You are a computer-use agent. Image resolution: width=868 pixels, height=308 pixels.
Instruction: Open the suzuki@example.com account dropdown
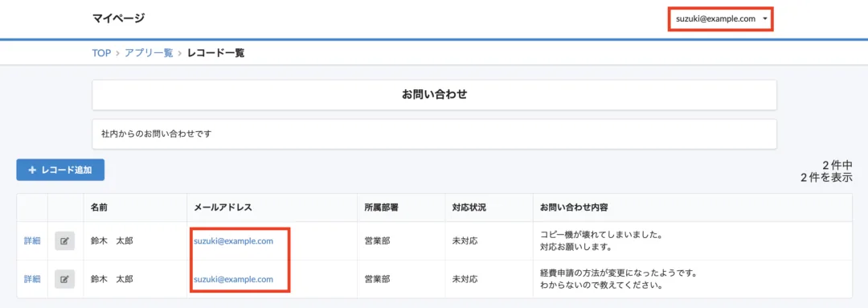(x=721, y=18)
